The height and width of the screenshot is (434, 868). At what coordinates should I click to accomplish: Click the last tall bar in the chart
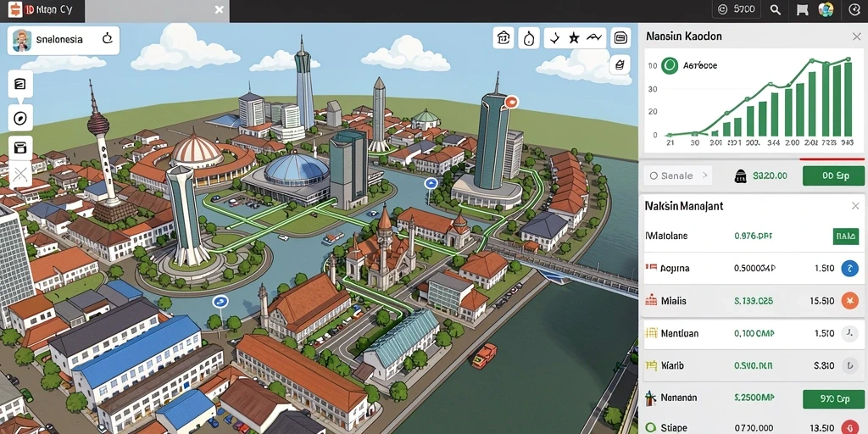click(x=848, y=98)
